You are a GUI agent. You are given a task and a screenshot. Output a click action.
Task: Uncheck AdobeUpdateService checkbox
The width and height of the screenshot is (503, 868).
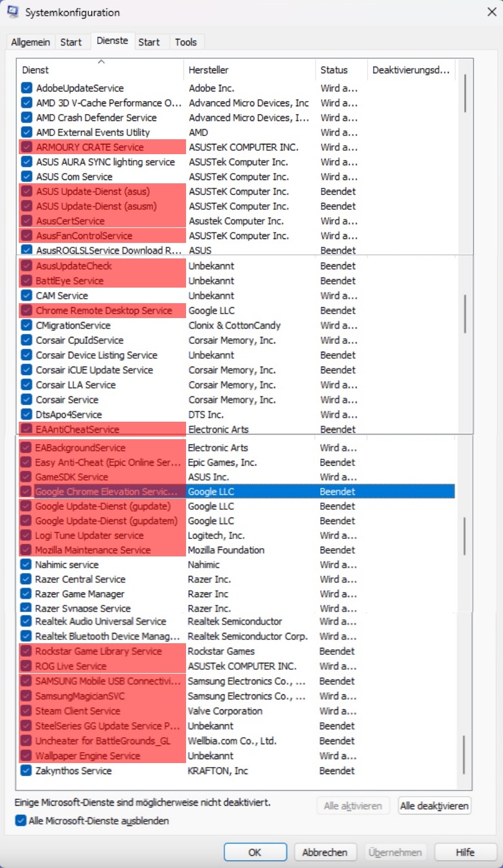27,88
